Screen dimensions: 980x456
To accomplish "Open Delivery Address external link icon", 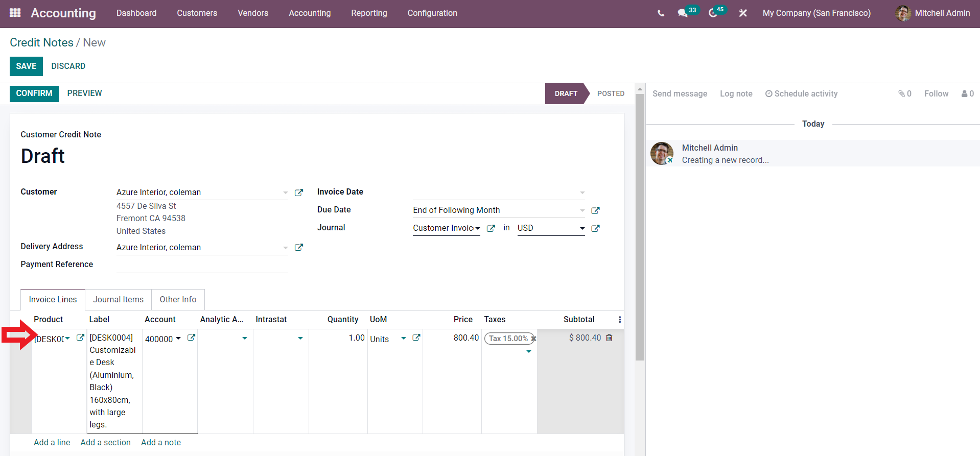I will coord(299,247).
